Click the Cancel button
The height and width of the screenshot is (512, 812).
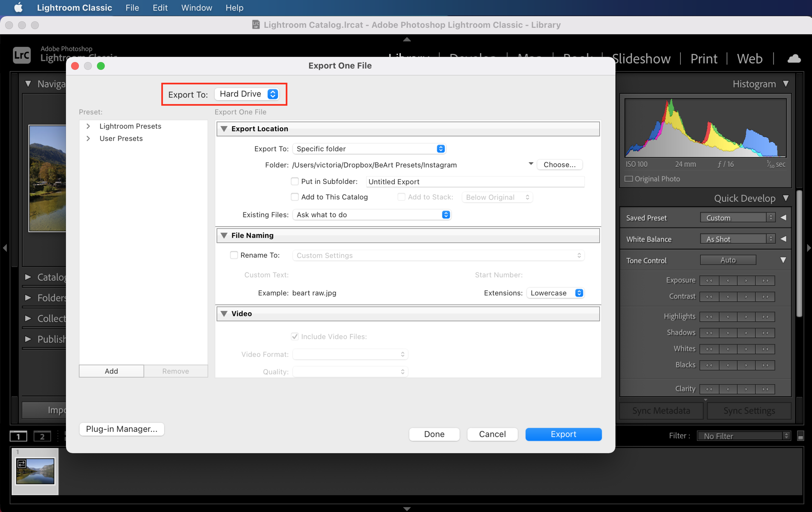(x=492, y=434)
